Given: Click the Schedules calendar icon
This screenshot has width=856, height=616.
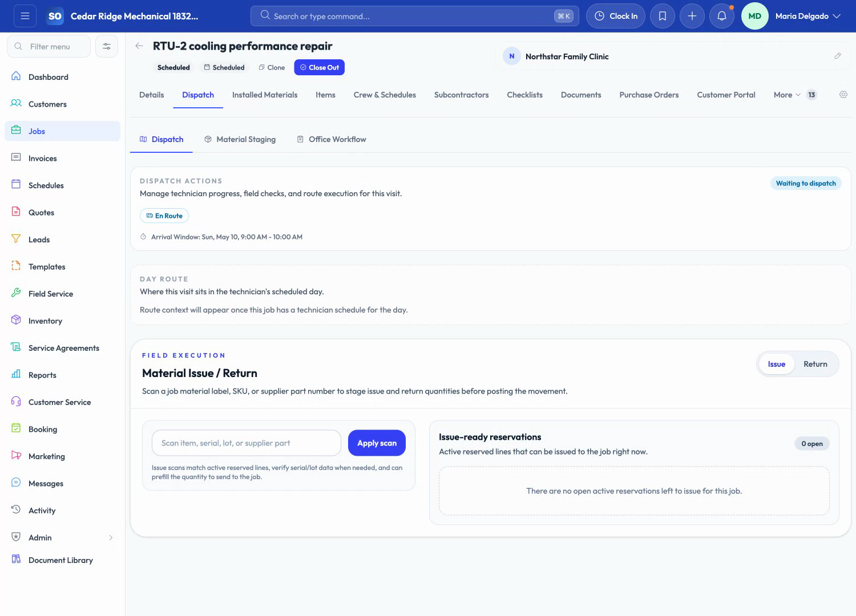Looking at the screenshot, I should pos(16,185).
